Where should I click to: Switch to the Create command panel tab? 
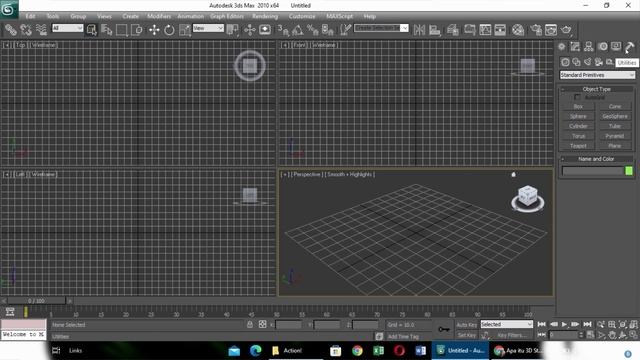(562, 47)
